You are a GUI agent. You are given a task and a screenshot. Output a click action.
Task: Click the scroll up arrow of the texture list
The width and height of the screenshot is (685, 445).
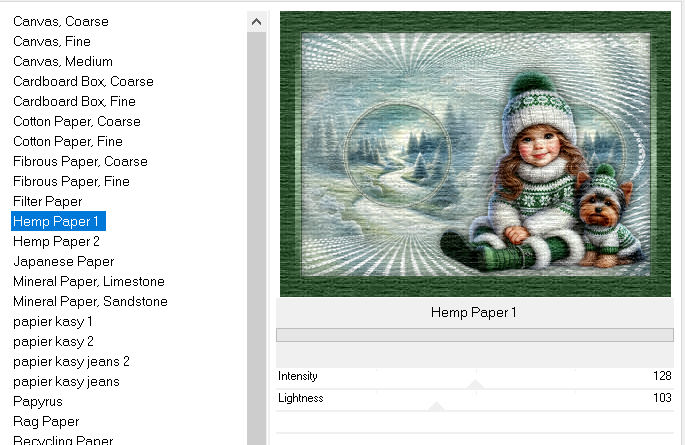[256, 21]
